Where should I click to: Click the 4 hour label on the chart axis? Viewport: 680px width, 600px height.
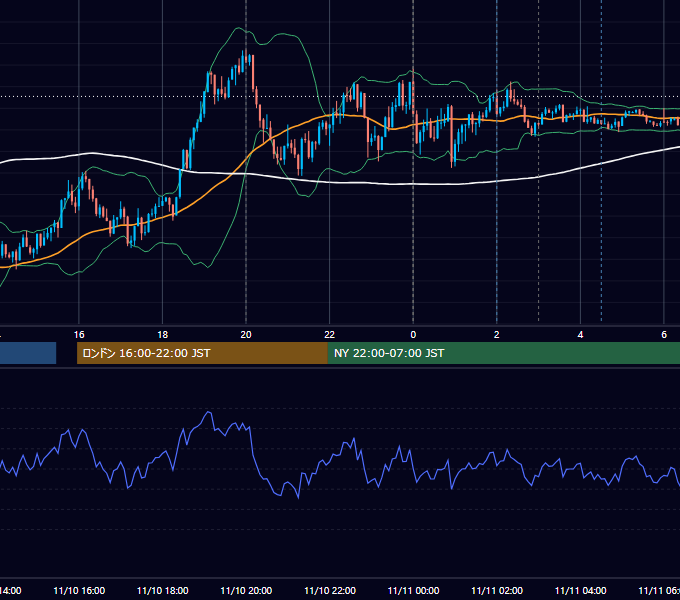tap(580, 335)
